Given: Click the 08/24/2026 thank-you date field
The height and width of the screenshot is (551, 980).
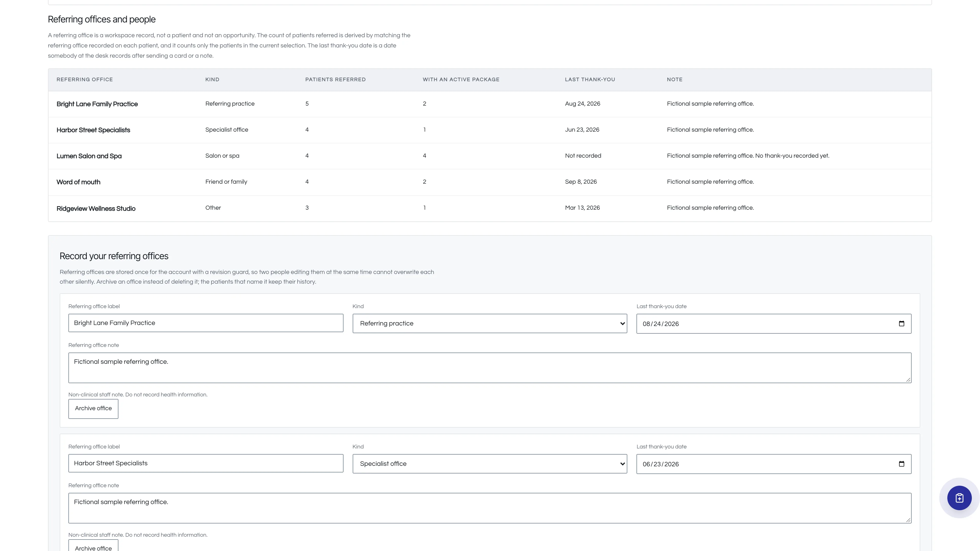Looking at the screenshot, I should [x=774, y=324].
